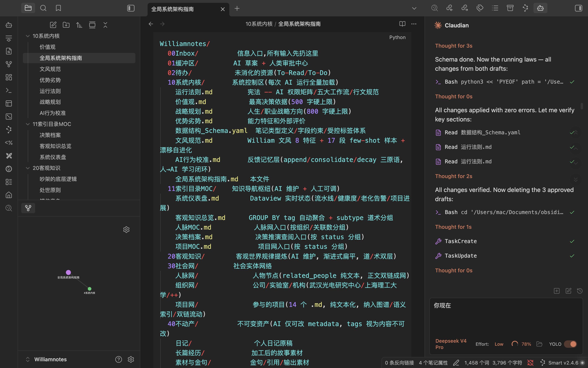
Task: Click the smiley face ribbon icon
Action: pyautogui.click(x=9, y=169)
